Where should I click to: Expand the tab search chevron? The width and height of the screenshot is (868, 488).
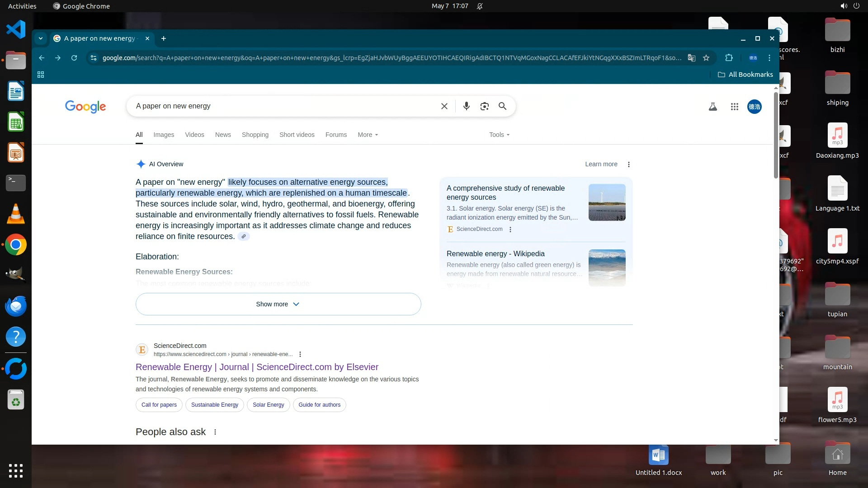(41, 38)
